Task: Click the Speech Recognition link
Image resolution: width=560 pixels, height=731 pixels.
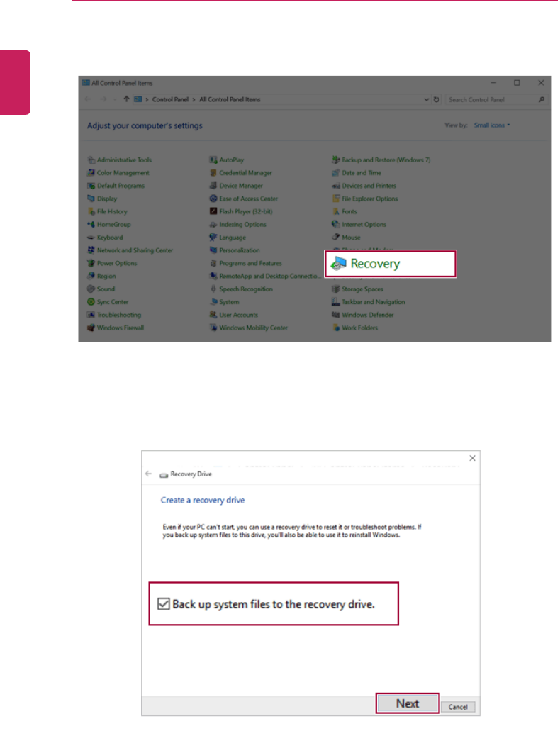Action: click(x=246, y=289)
